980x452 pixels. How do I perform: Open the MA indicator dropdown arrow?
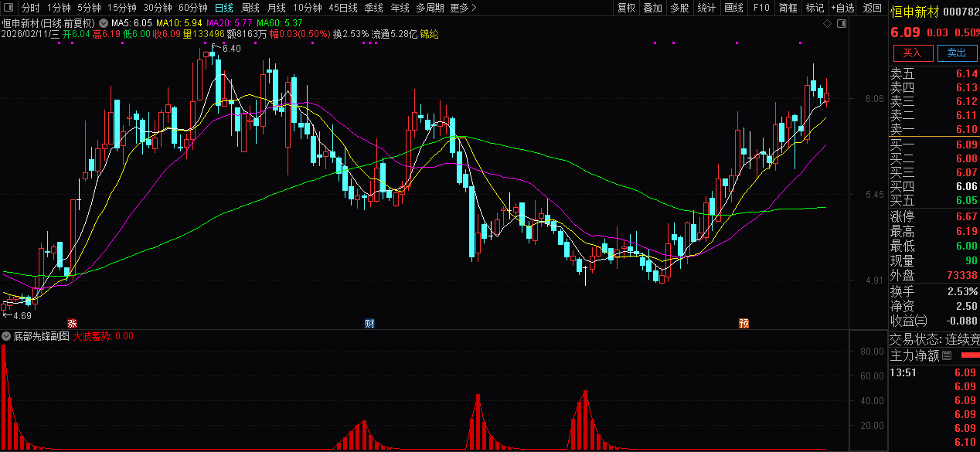pyautogui.click(x=104, y=23)
